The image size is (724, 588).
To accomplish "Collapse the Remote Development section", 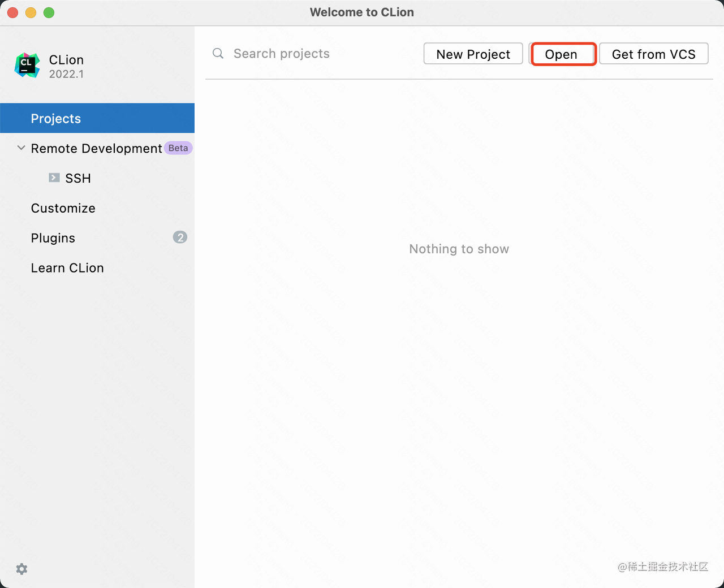I will tap(21, 148).
